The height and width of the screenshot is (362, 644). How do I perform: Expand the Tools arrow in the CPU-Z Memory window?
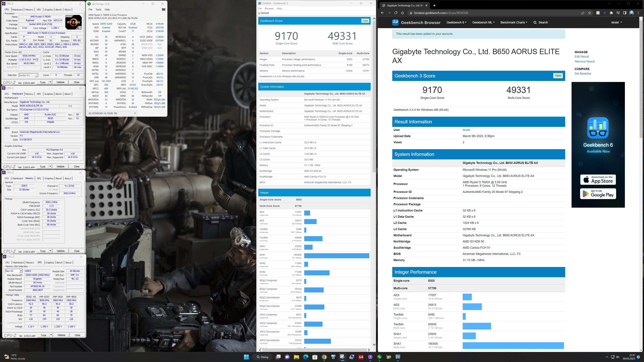click(50, 251)
